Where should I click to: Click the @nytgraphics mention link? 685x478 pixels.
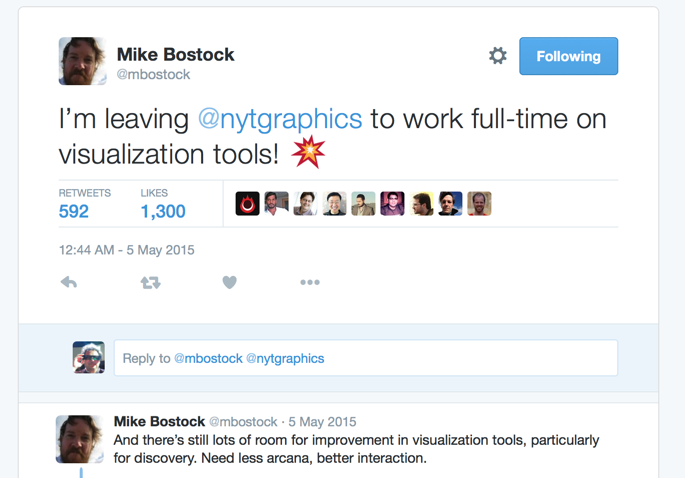coord(279,118)
